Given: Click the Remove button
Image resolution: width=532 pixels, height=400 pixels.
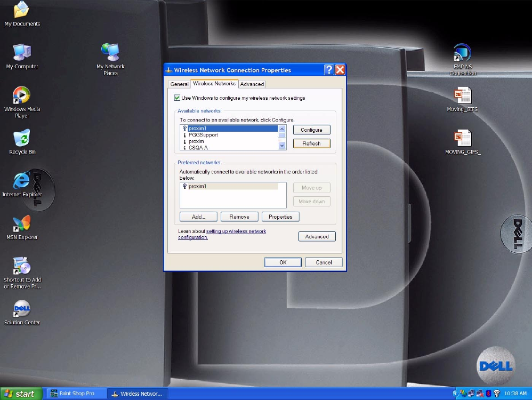Looking at the screenshot, I should click(239, 217).
